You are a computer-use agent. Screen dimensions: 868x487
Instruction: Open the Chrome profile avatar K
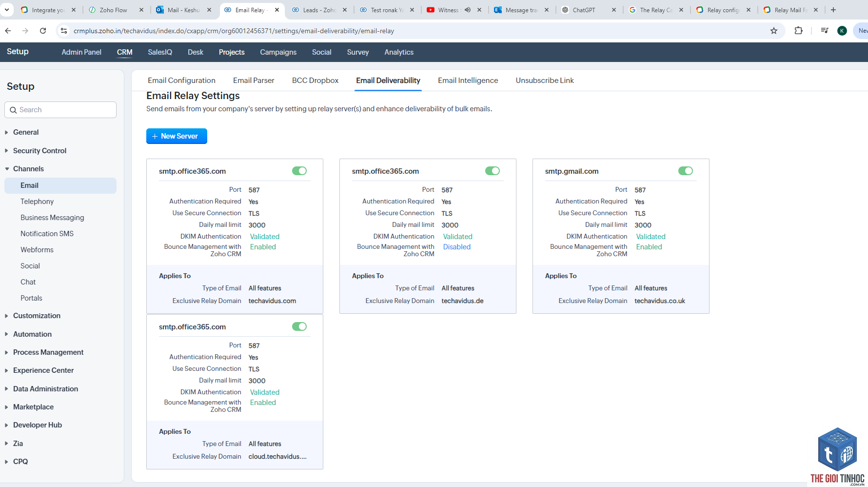842,31
